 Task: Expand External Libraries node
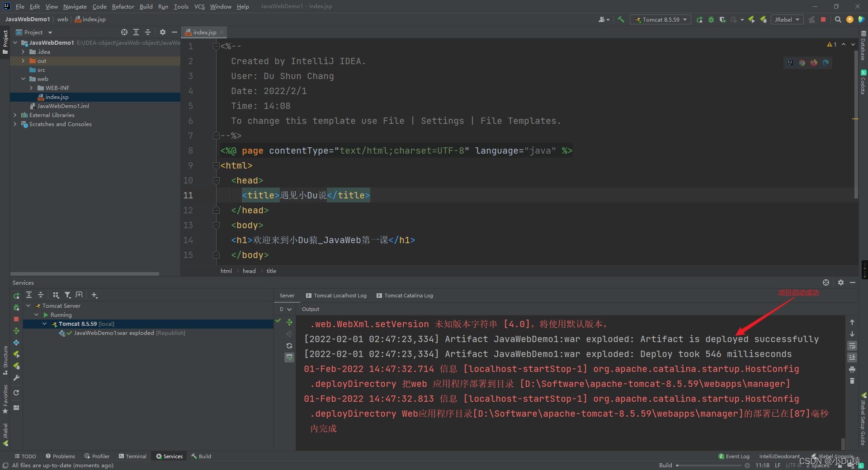(15, 115)
